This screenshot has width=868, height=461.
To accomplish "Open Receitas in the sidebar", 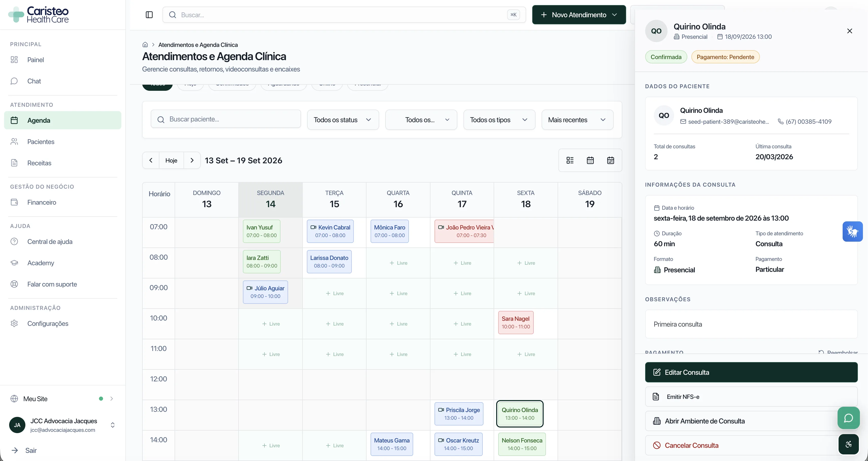I will (x=63, y=163).
